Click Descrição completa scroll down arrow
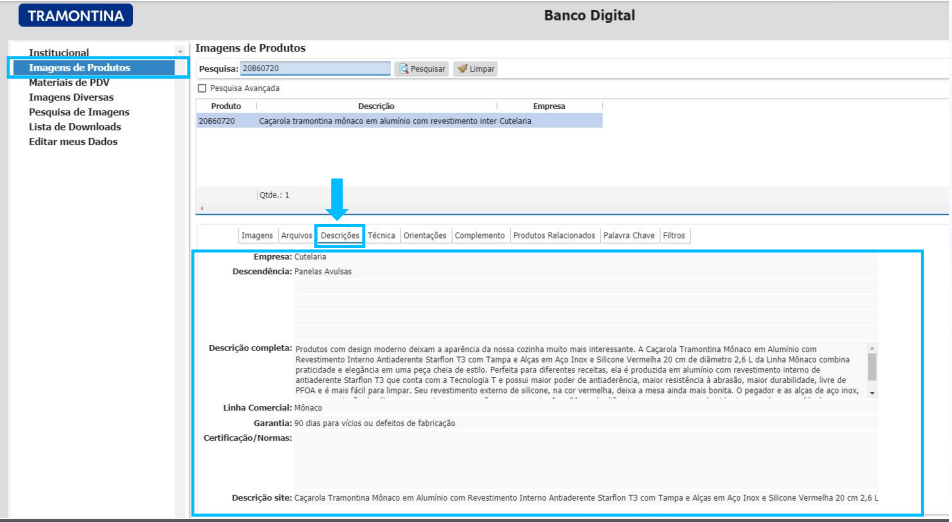Screen dimensions: 952x522 click(872, 393)
